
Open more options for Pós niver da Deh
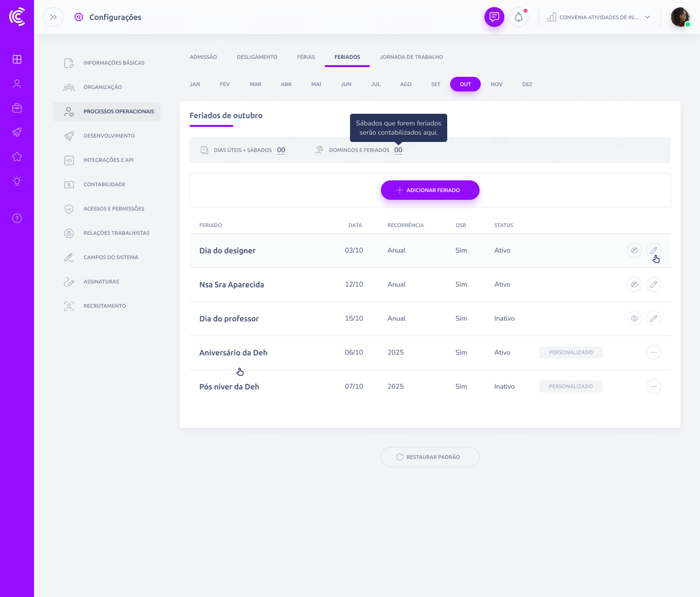pyautogui.click(x=653, y=386)
